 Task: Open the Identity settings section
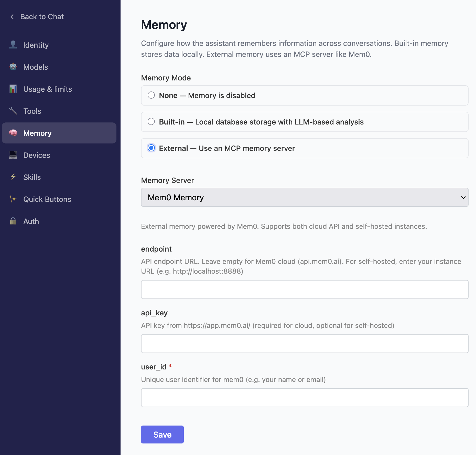59,45
